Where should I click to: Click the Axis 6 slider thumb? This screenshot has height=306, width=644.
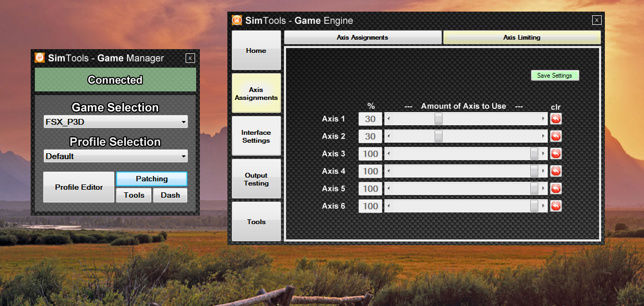(x=535, y=206)
